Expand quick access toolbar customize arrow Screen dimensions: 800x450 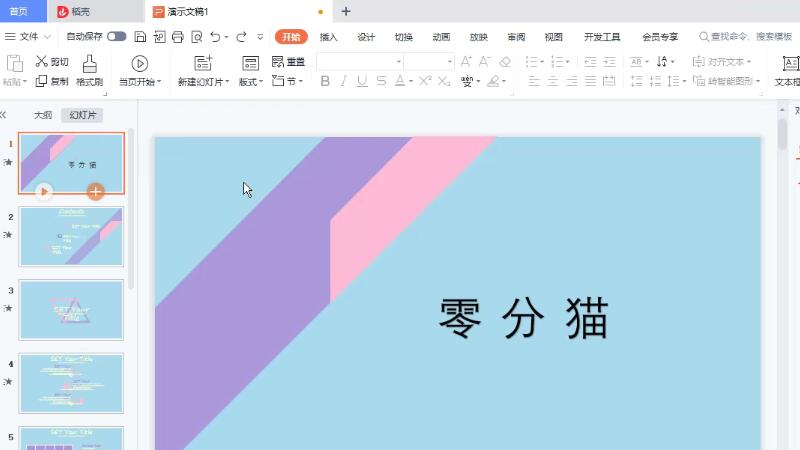[260, 37]
